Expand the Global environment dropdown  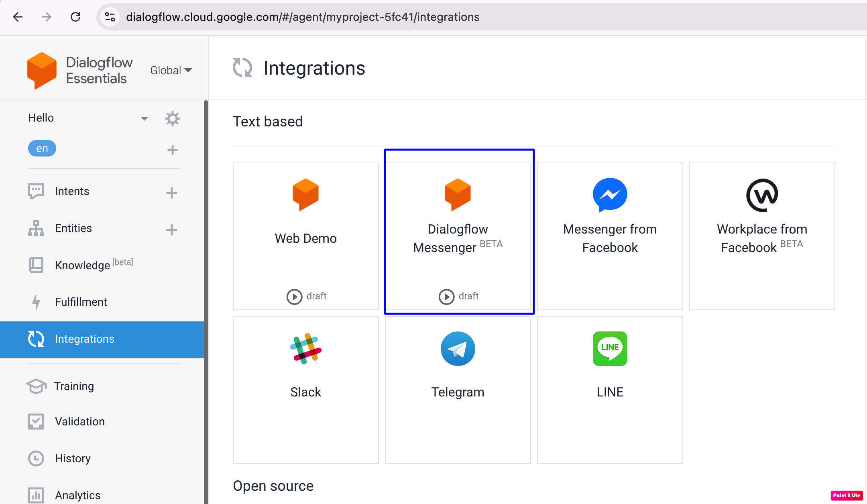click(x=171, y=70)
